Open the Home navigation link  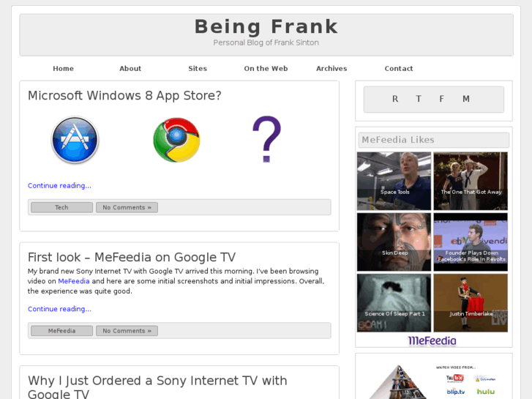[63, 69]
